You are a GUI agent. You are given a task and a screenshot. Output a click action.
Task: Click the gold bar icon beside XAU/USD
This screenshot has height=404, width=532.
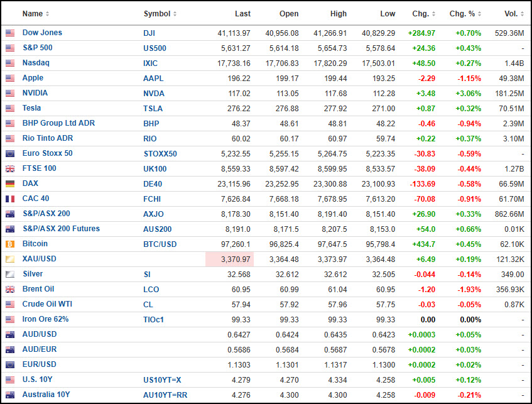pyautogui.click(x=10, y=259)
